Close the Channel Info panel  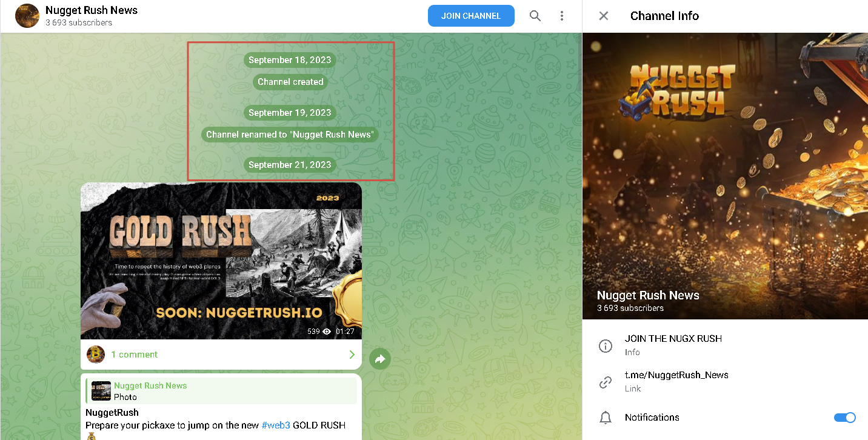point(604,16)
